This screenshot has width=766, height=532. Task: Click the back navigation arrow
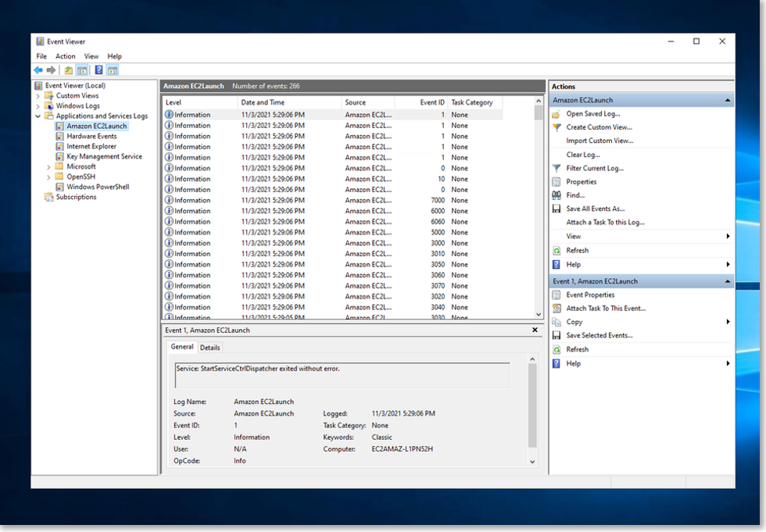point(38,70)
